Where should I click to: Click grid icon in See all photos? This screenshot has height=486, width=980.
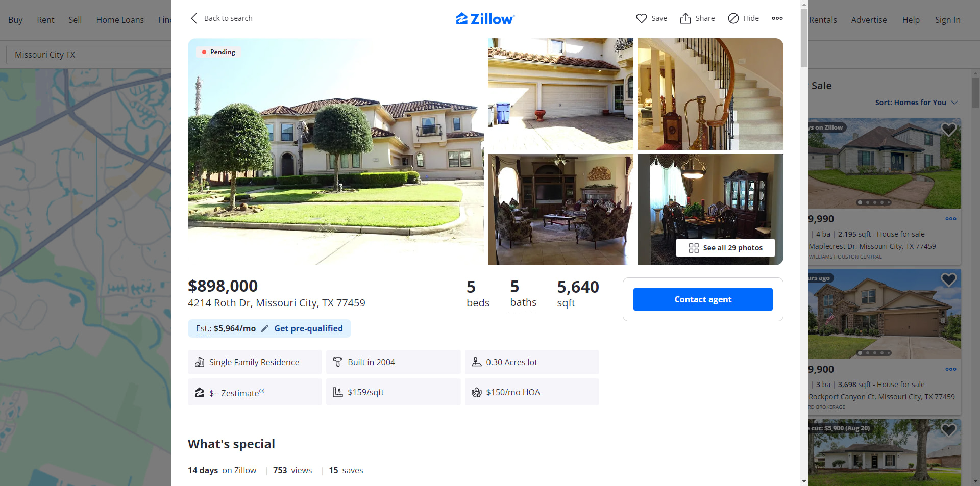[x=694, y=248]
